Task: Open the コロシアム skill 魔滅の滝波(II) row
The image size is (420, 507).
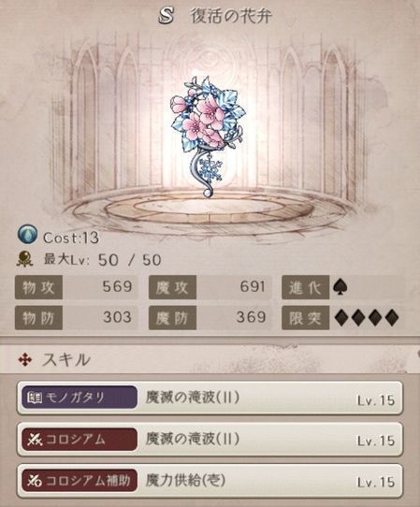Action: pos(210,439)
